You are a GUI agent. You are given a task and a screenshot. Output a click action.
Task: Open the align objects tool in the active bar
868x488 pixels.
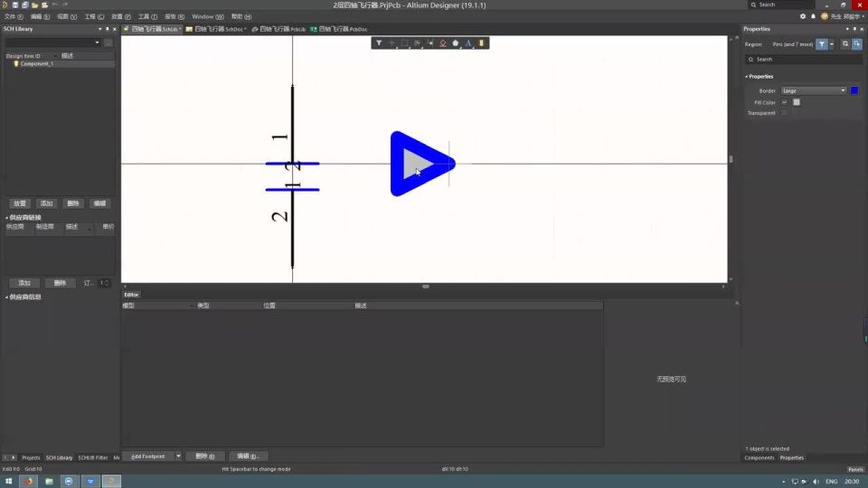418,43
